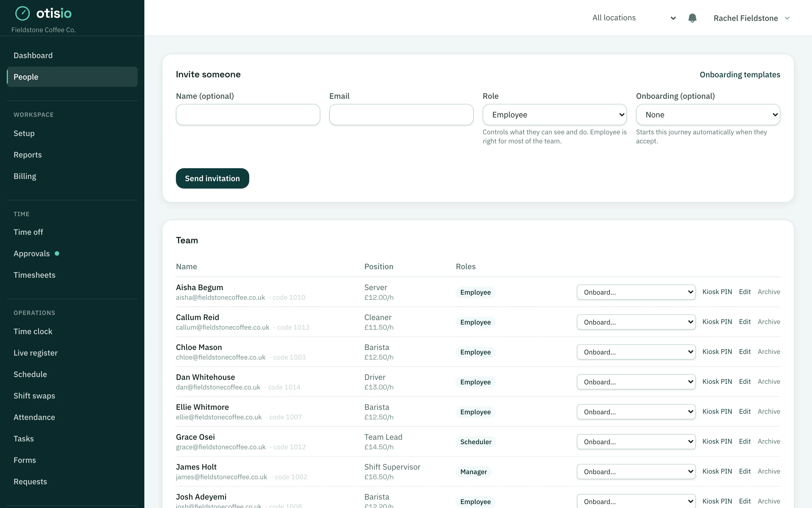Open the Role dropdown in the invite form
The height and width of the screenshot is (508, 812).
[555, 115]
